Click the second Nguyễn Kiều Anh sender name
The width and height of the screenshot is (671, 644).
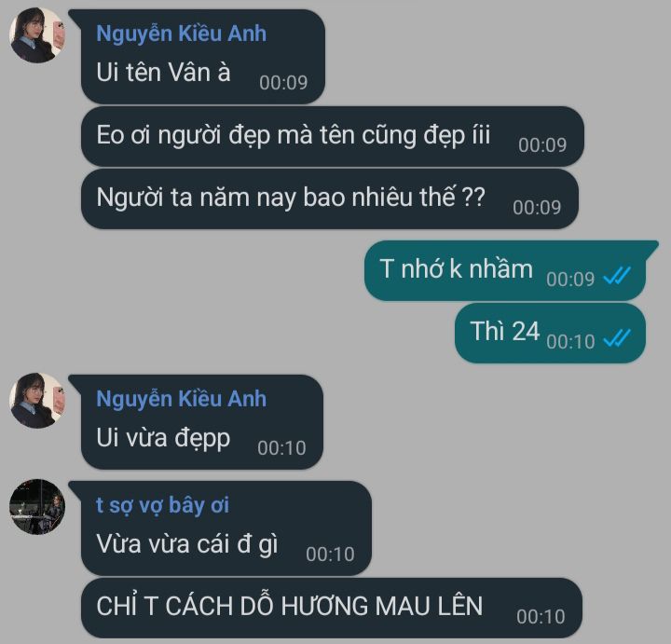pyautogui.click(x=181, y=399)
